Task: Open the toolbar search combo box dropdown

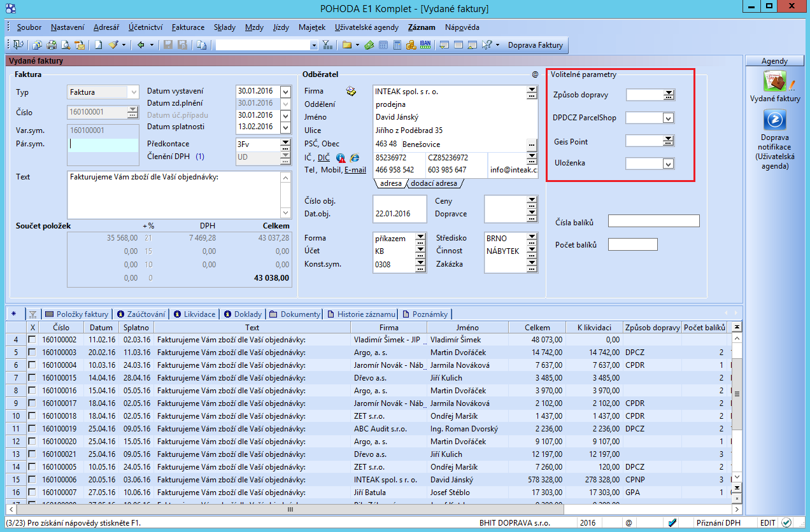Action: coord(313,45)
